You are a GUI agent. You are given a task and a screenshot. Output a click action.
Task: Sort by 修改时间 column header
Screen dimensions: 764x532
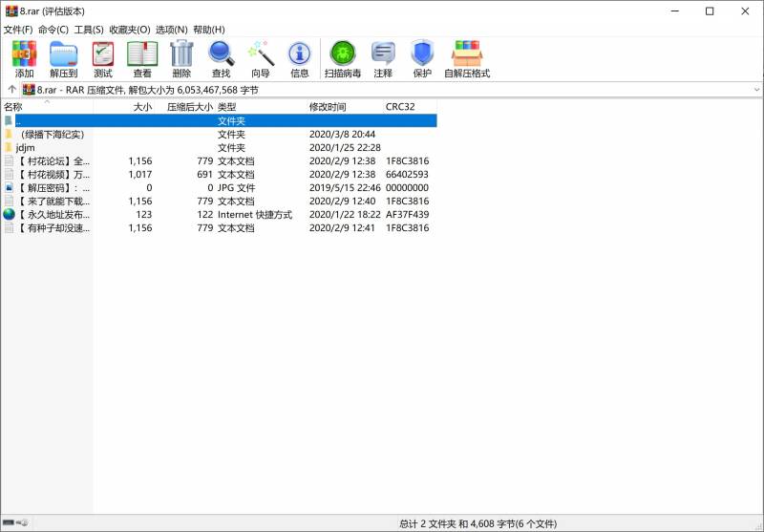pos(328,107)
